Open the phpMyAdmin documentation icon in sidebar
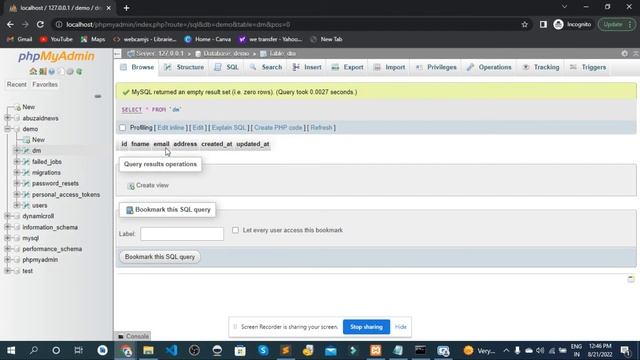The width and height of the screenshot is (640, 360). (x=52, y=71)
